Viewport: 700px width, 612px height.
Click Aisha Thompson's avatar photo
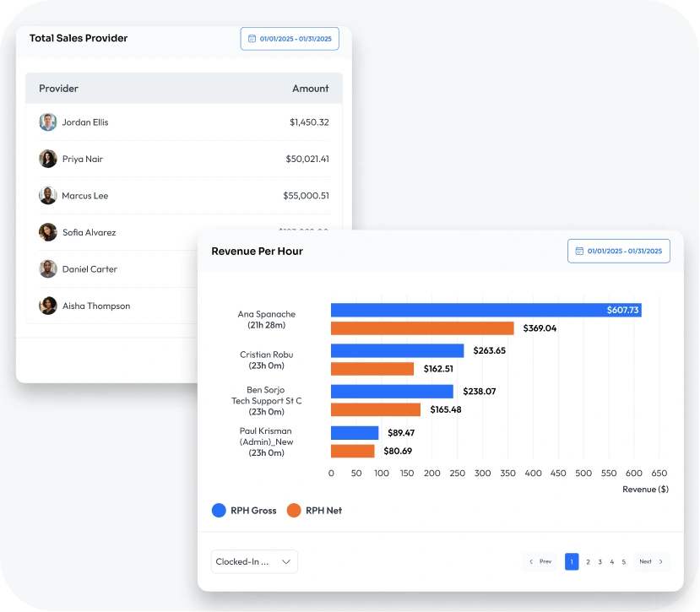coord(48,306)
